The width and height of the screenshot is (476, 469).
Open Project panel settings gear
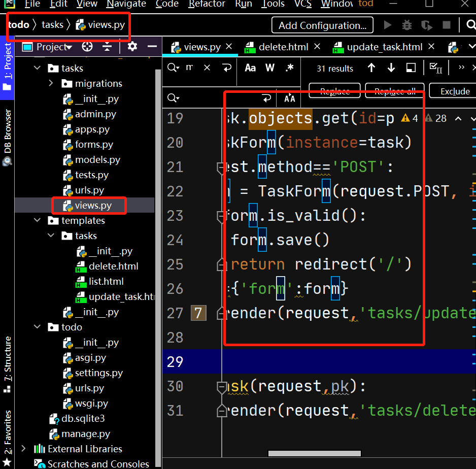pyautogui.click(x=132, y=47)
